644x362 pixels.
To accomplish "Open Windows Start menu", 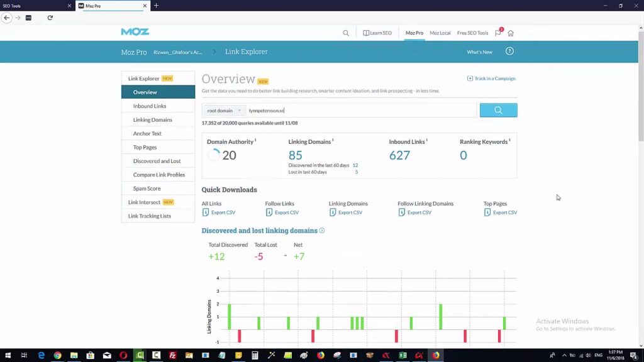I will point(8,356).
